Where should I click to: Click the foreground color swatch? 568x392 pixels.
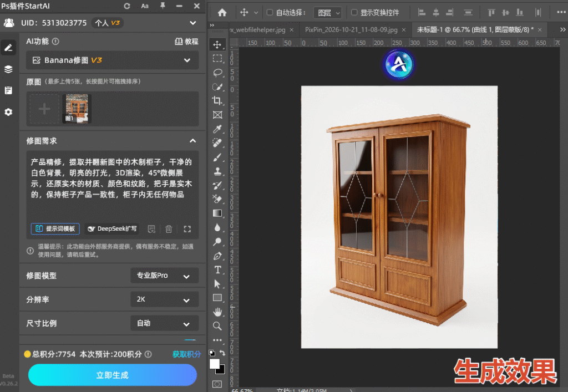tap(215, 364)
